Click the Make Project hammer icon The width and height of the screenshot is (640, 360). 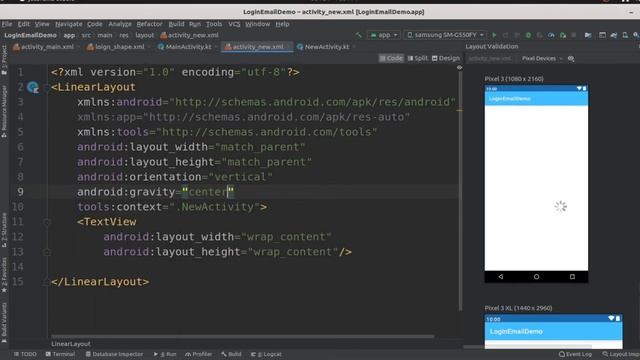[x=358, y=35]
